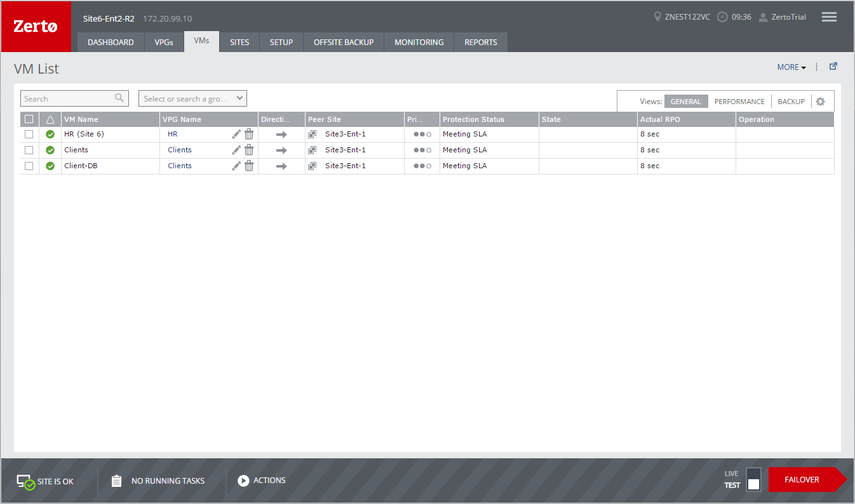Open the MORE dropdown
855x504 pixels.
[791, 67]
